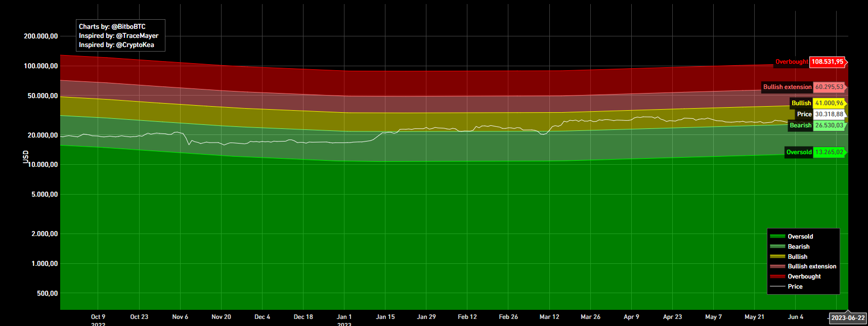Click the green Oversold 13.265,02 value tag
Viewport: 868px width, 326px height.
(829, 152)
